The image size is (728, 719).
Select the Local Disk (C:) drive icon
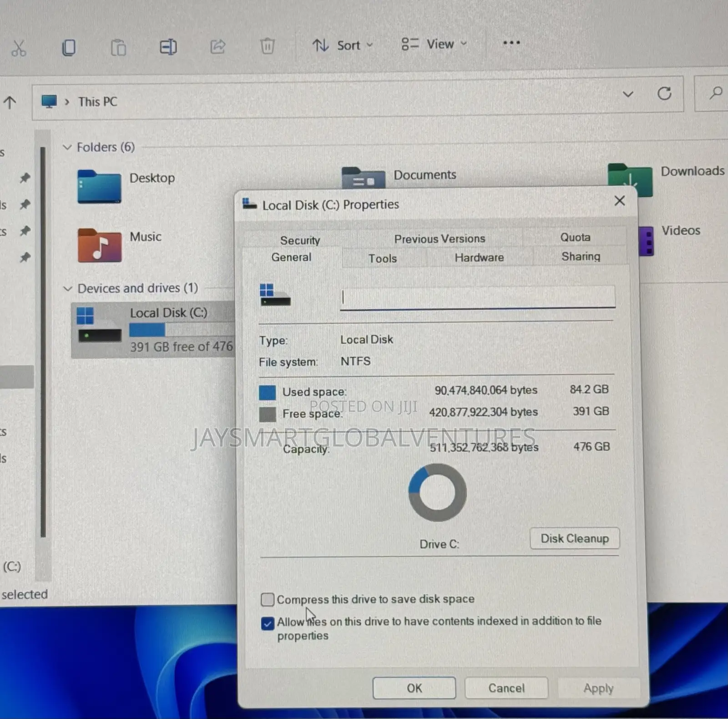coord(99,324)
